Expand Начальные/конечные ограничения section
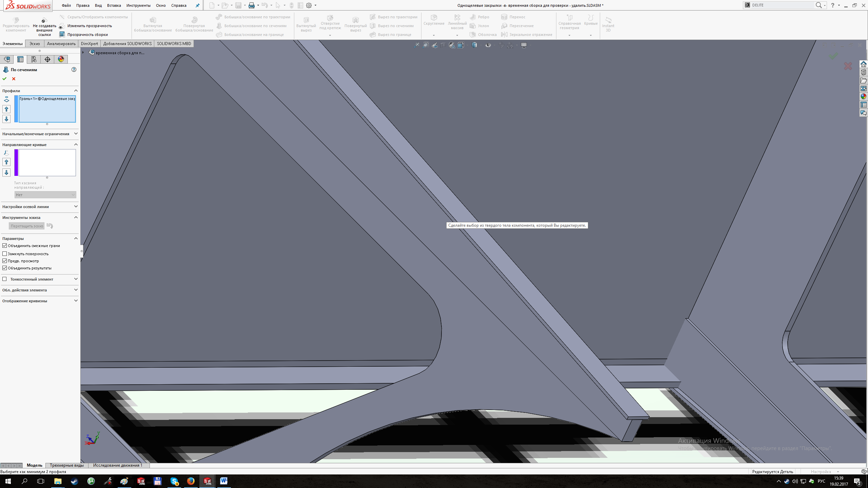The width and height of the screenshot is (868, 488). click(76, 134)
